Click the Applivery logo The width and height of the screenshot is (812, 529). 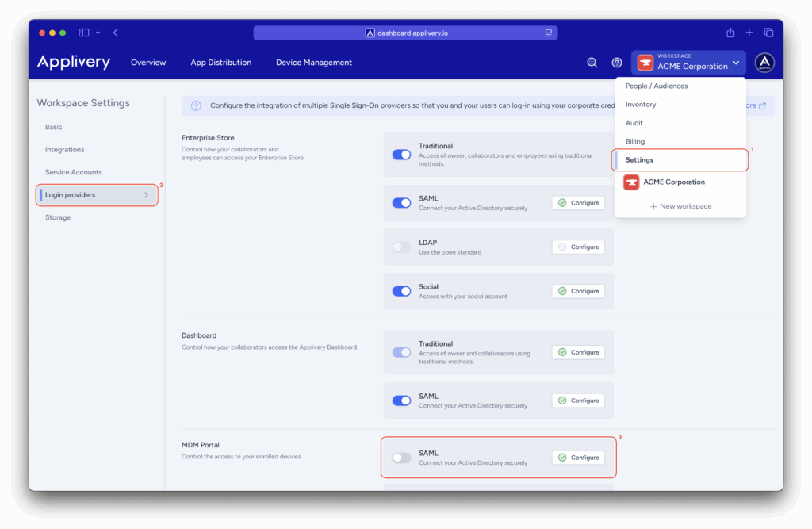coord(73,62)
